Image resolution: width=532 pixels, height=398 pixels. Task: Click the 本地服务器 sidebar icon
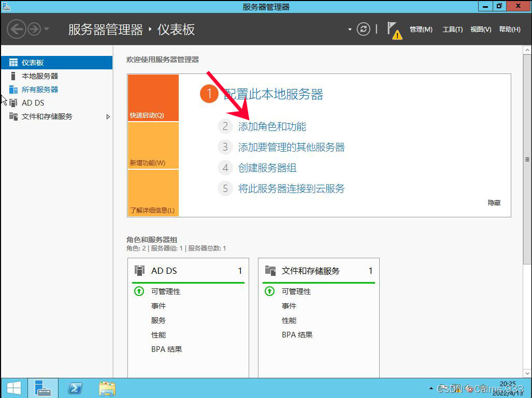pyautogui.click(x=13, y=76)
